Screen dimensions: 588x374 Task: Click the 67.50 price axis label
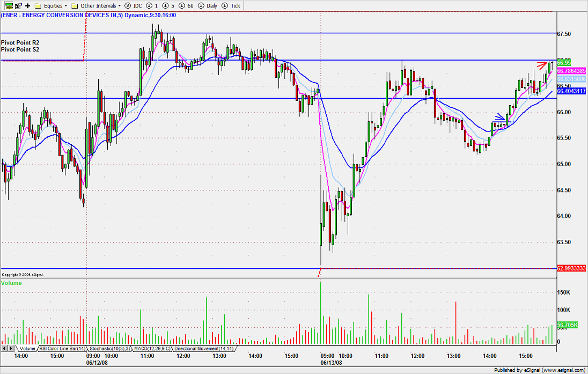coord(564,34)
